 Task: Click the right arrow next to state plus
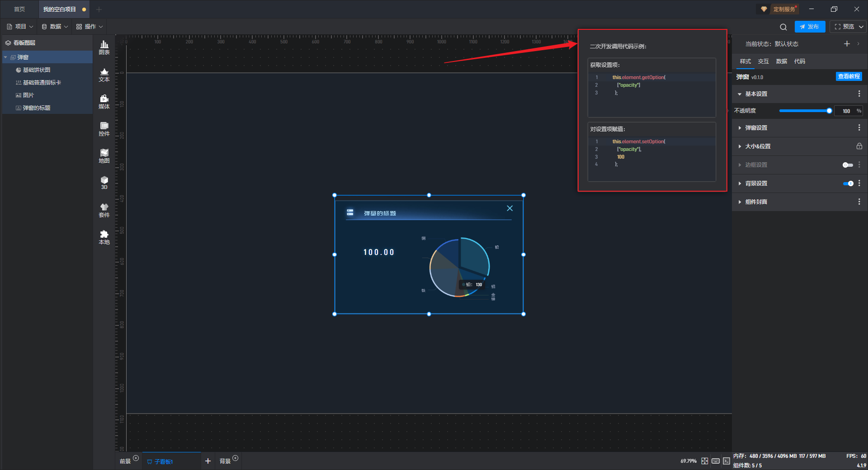(x=858, y=44)
